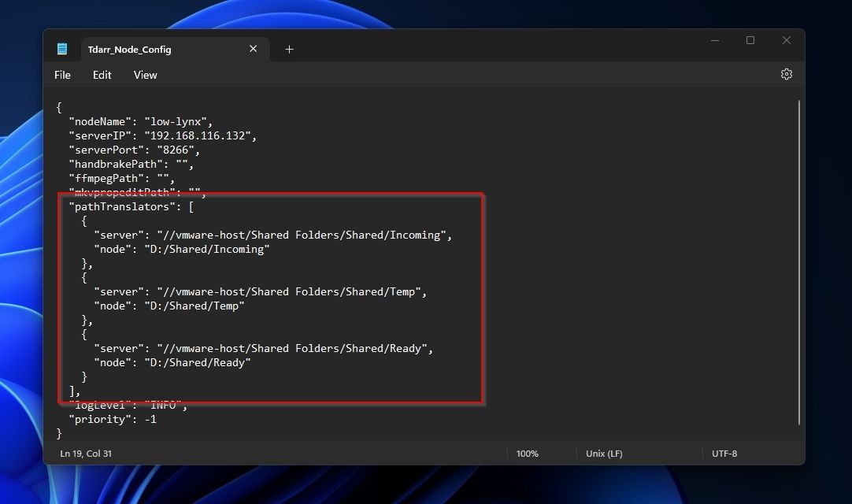Open a new tab with the plus button
The height and width of the screenshot is (504, 852).
(x=288, y=49)
